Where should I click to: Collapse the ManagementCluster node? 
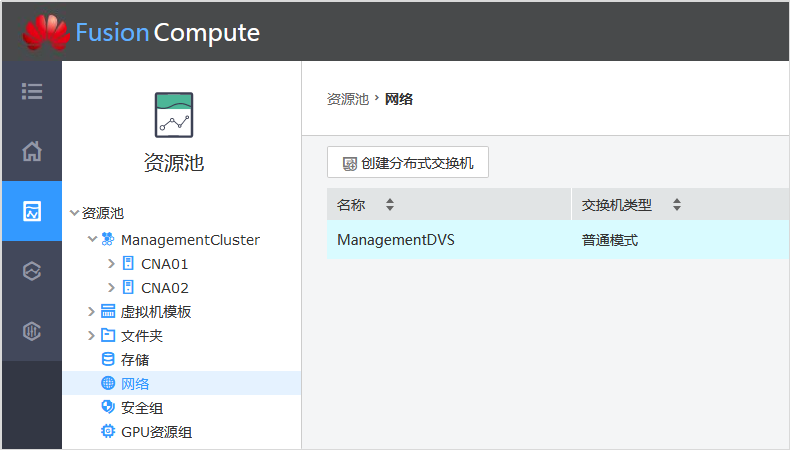pos(92,239)
